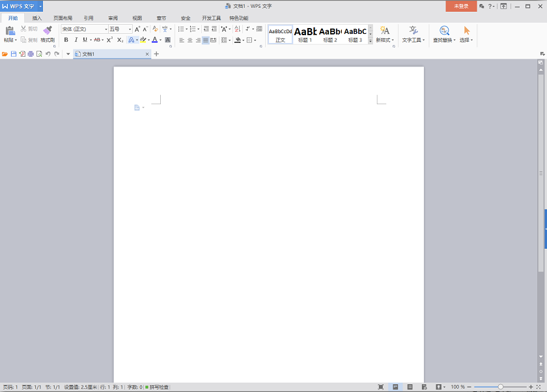The height and width of the screenshot is (392, 547).
Task: Open the font name dropdown 宋体 (正文)
Action: 85,29
